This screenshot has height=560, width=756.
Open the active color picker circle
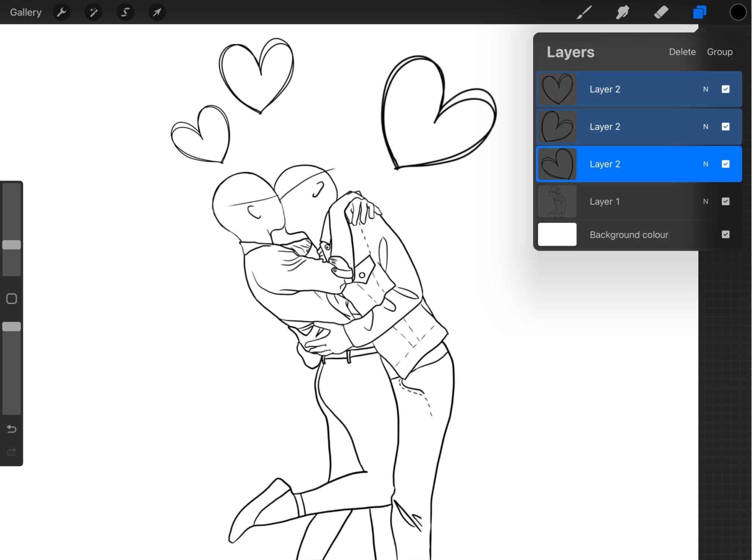coord(738,12)
